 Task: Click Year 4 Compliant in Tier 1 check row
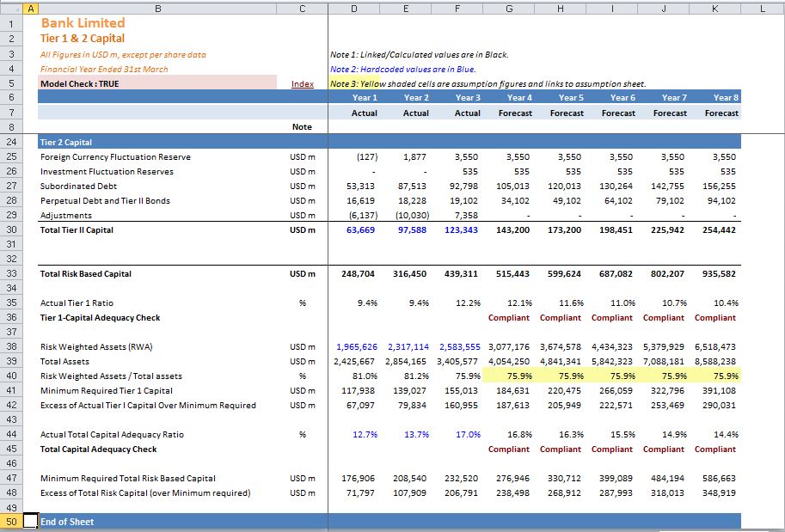(509, 318)
